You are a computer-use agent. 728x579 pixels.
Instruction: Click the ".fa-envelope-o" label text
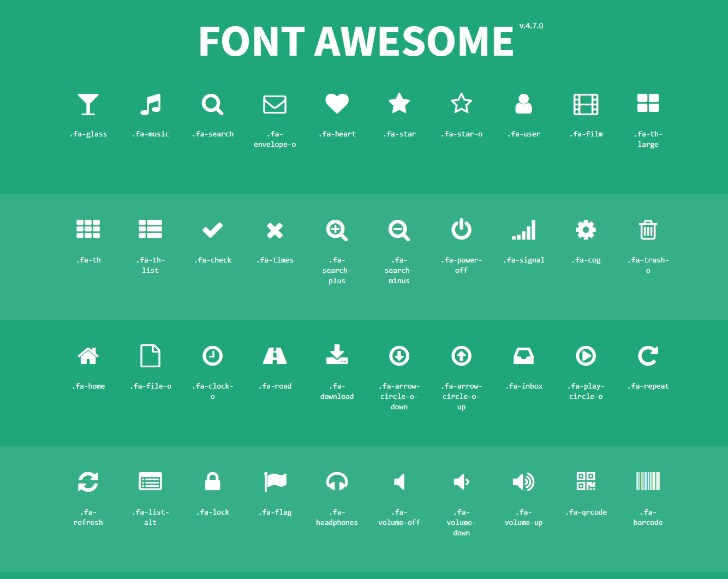(x=275, y=139)
